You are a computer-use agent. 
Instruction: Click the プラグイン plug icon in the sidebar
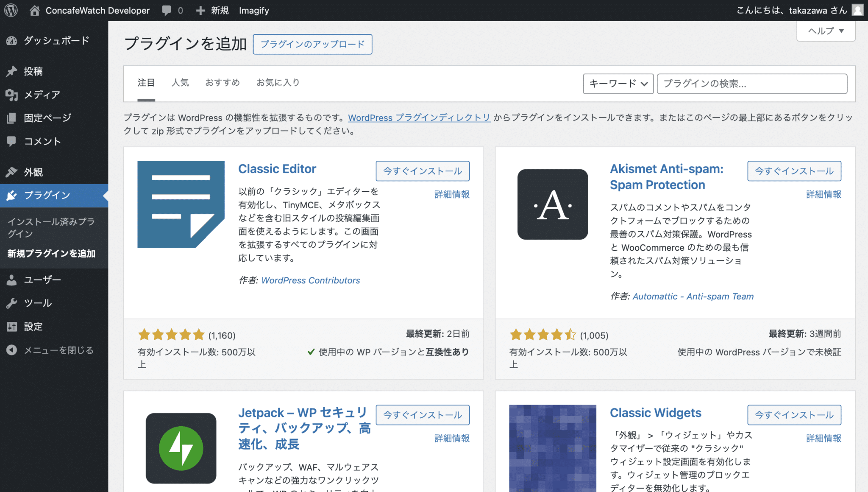click(x=12, y=196)
